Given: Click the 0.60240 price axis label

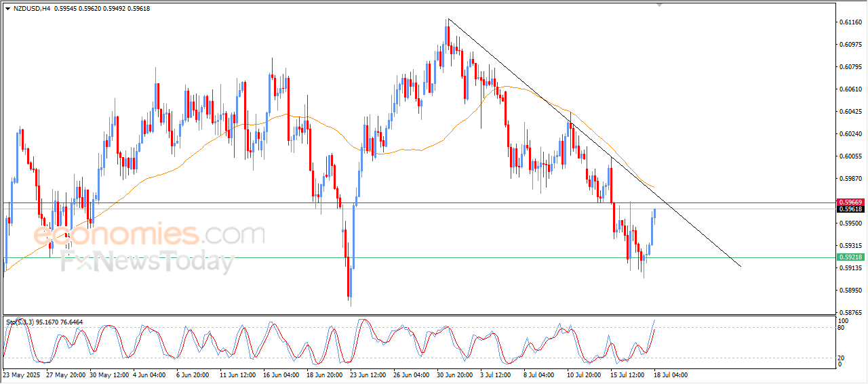Looking at the screenshot, I should (850, 134).
